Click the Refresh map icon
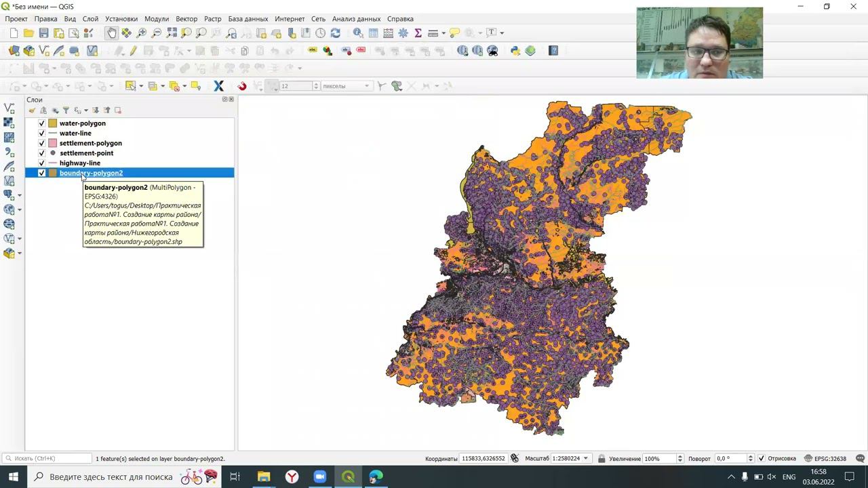 coord(335,33)
